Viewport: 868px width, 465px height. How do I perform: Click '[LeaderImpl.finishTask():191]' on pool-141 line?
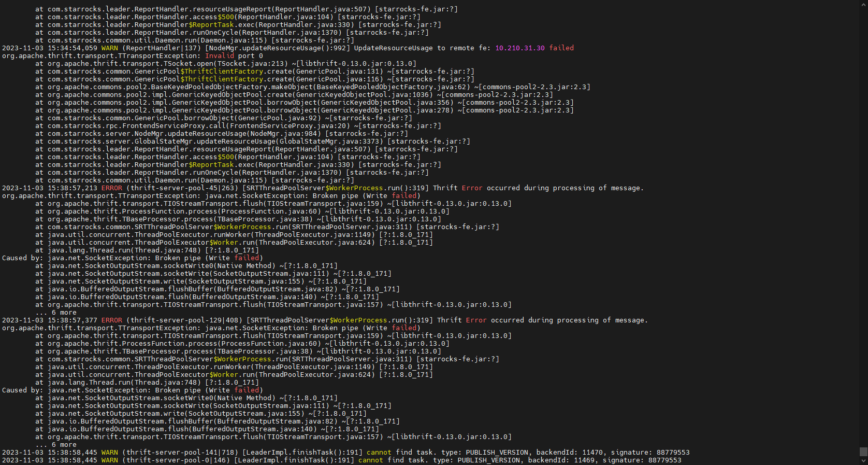pyautogui.click(x=302, y=453)
